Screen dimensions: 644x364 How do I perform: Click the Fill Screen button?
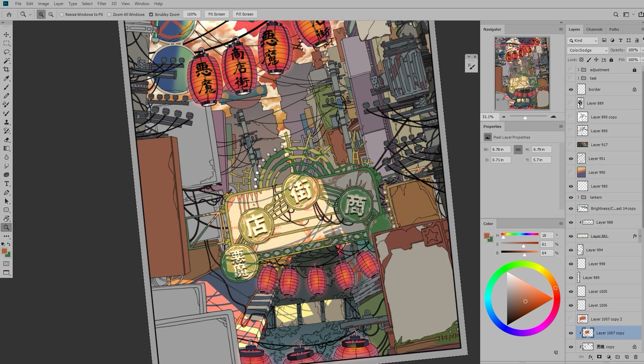(244, 14)
